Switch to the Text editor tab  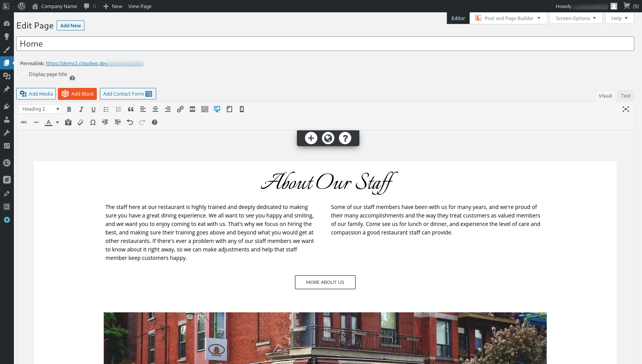pos(625,96)
